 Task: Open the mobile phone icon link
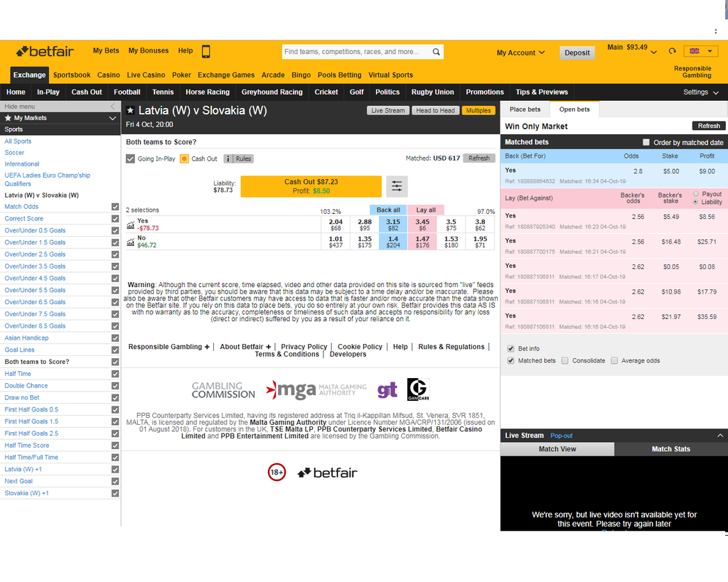click(x=206, y=51)
